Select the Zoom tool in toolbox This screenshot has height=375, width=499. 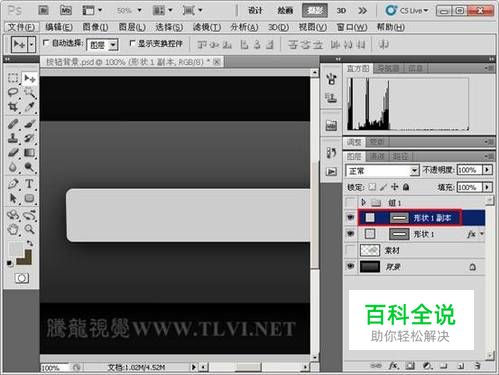coord(29,229)
